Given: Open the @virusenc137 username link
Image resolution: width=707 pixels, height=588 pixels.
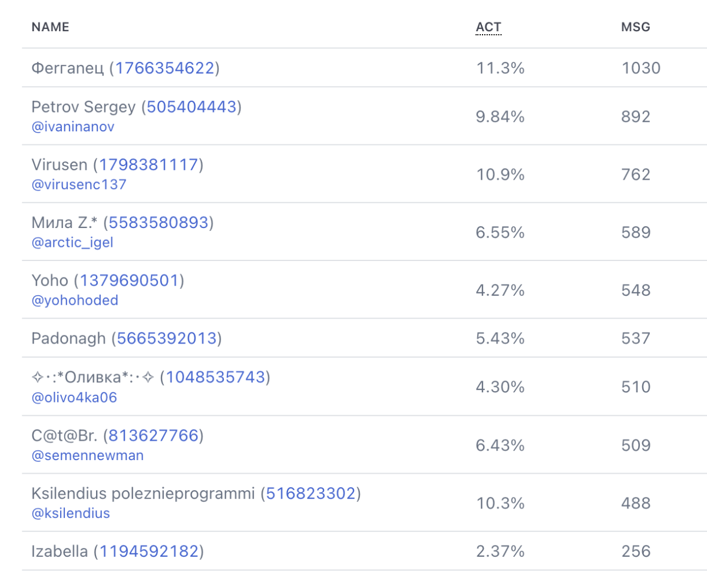Looking at the screenshot, I should pyautogui.click(x=79, y=184).
